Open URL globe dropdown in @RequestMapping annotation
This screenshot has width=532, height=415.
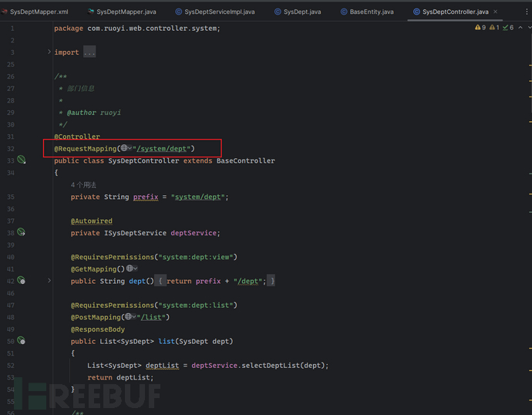tap(126, 148)
